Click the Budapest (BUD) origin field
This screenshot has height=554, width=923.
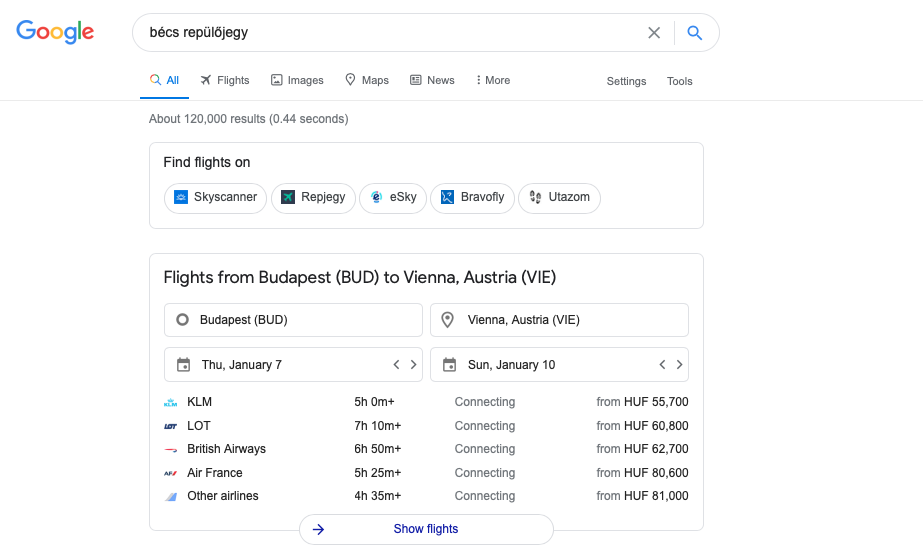pos(293,320)
